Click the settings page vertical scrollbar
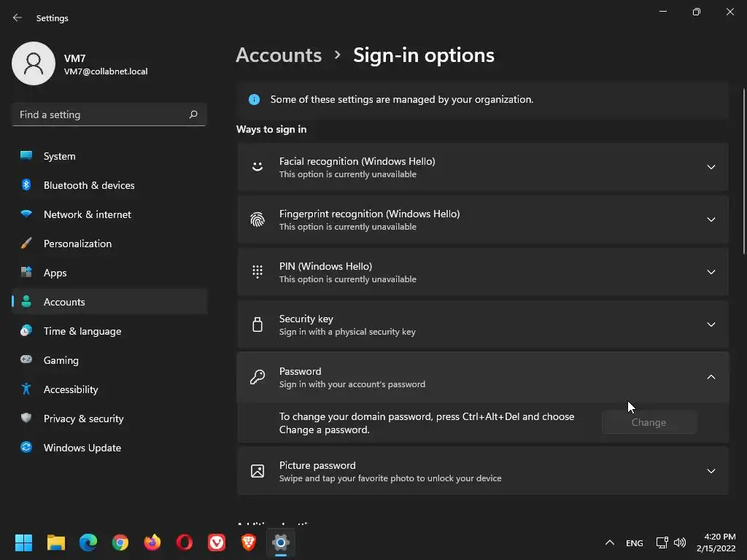 (x=744, y=171)
